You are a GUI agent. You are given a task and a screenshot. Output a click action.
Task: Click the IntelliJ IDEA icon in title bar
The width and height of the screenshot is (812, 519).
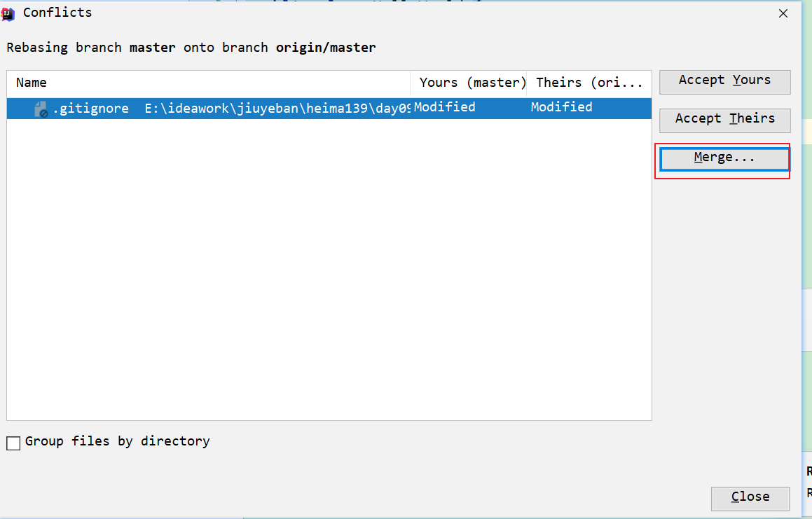[x=8, y=13]
